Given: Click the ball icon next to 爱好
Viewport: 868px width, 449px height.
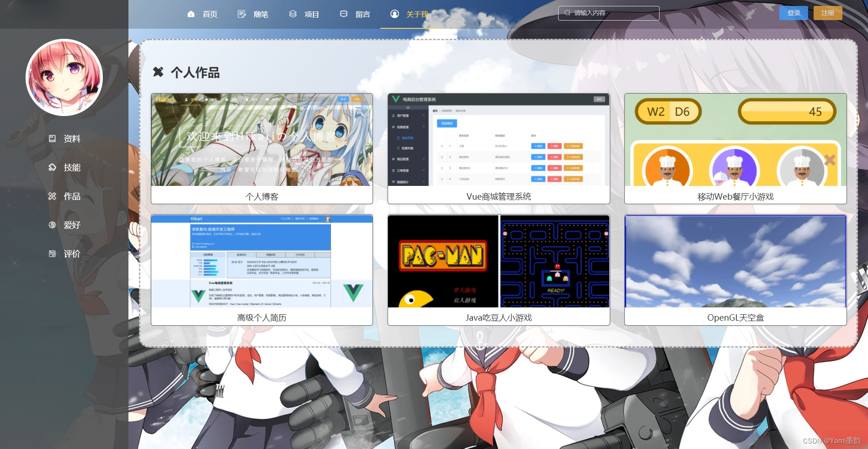Looking at the screenshot, I should click(53, 225).
